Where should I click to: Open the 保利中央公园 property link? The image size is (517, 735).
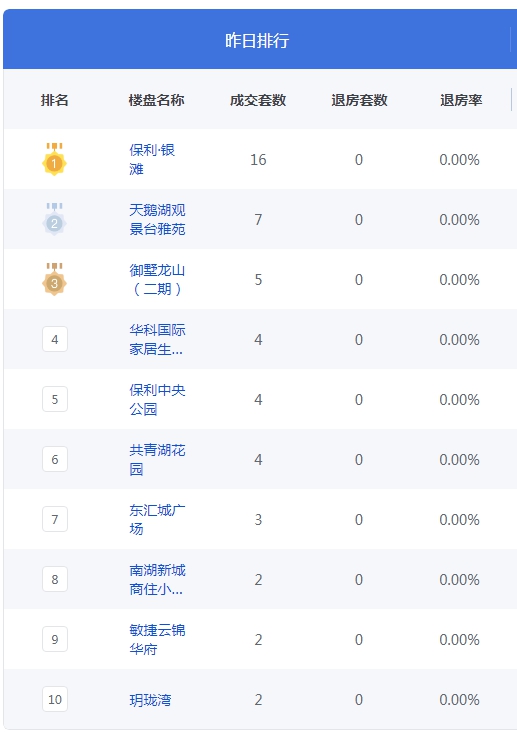157,399
